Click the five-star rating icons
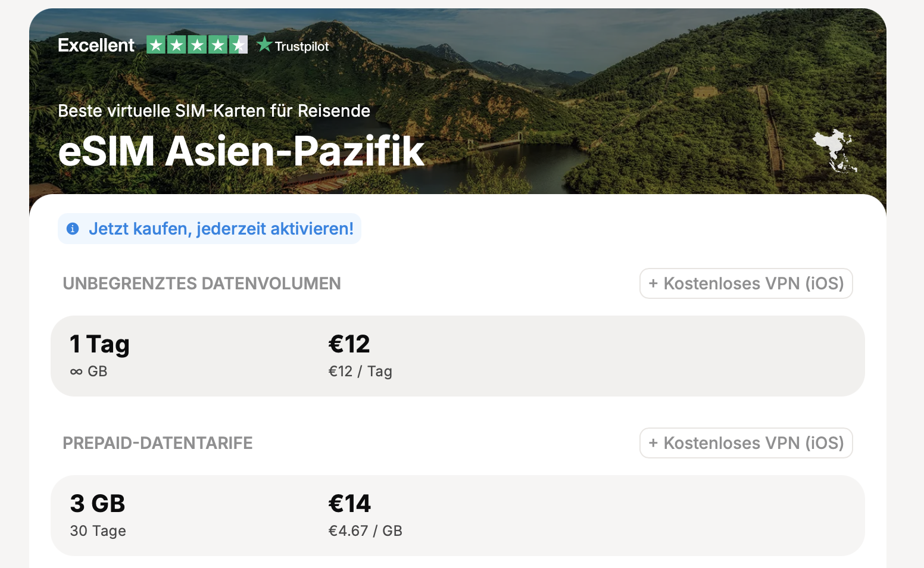924x568 pixels. point(197,45)
